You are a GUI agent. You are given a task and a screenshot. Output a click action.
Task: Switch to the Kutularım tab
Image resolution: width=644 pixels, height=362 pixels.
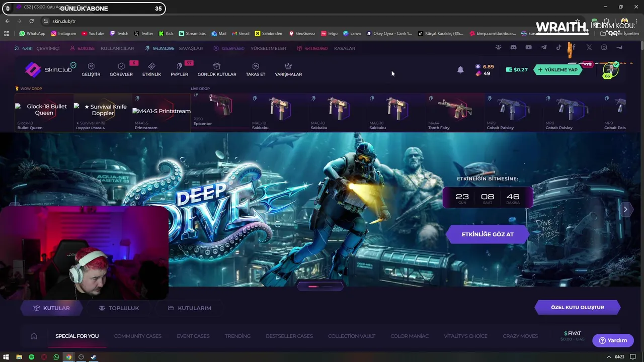pos(190,308)
